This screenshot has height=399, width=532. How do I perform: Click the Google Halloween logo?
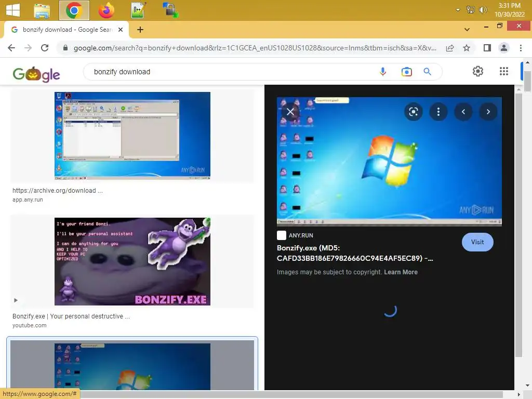[36, 74]
